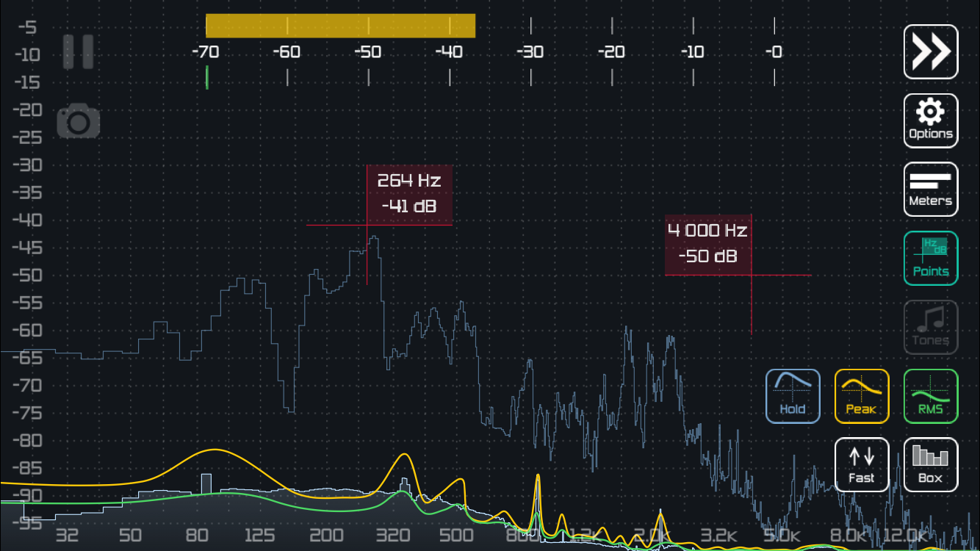Collapse the side panel with double-arrow button

930,51
